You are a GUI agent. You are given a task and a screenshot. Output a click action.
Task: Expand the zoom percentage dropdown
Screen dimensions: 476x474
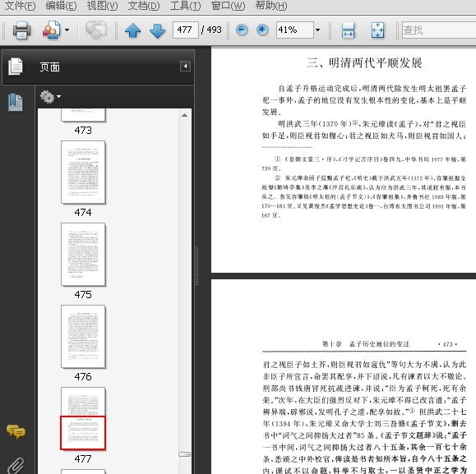[317, 30]
